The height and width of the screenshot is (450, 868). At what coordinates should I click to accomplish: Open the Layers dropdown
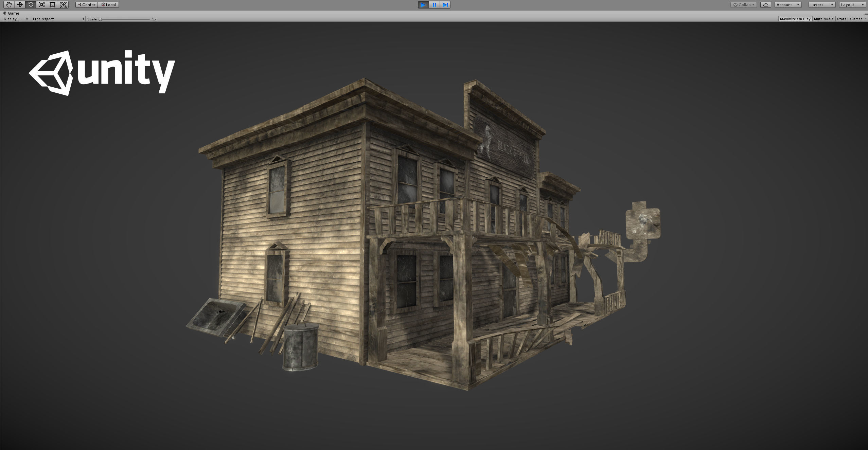[x=821, y=5]
